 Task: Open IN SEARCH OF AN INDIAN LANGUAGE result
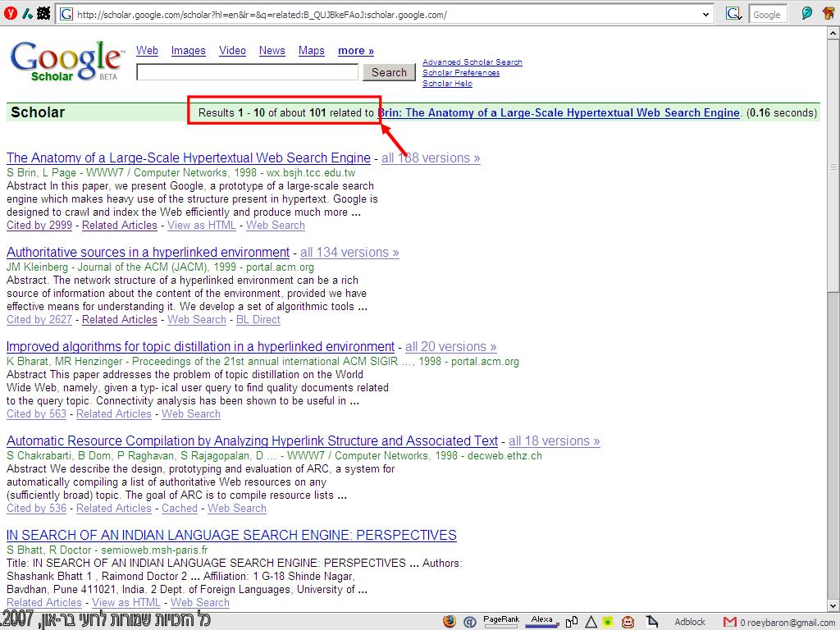[231, 535]
